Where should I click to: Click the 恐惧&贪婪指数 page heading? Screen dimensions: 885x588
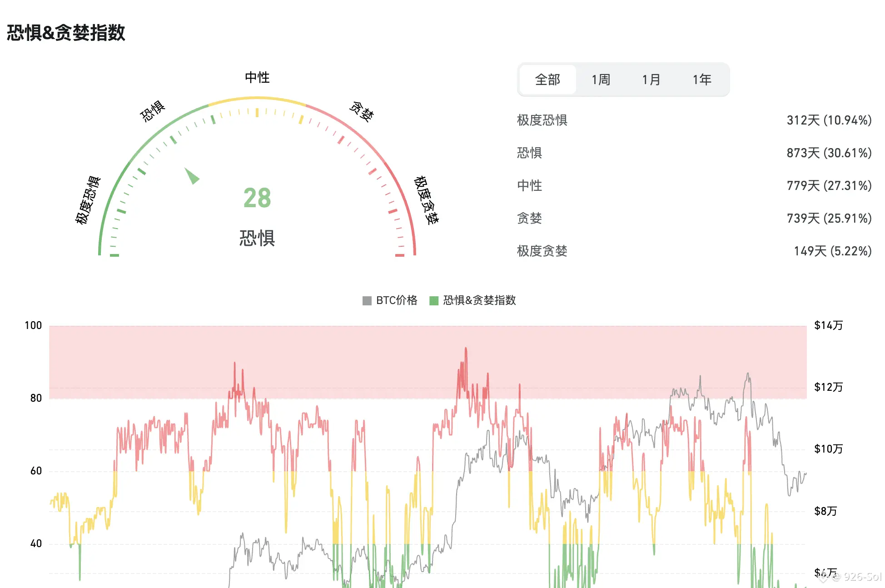pos(66,33)
